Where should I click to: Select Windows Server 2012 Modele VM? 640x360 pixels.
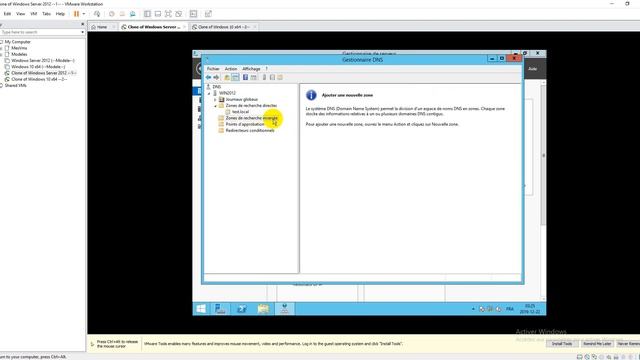43,60
